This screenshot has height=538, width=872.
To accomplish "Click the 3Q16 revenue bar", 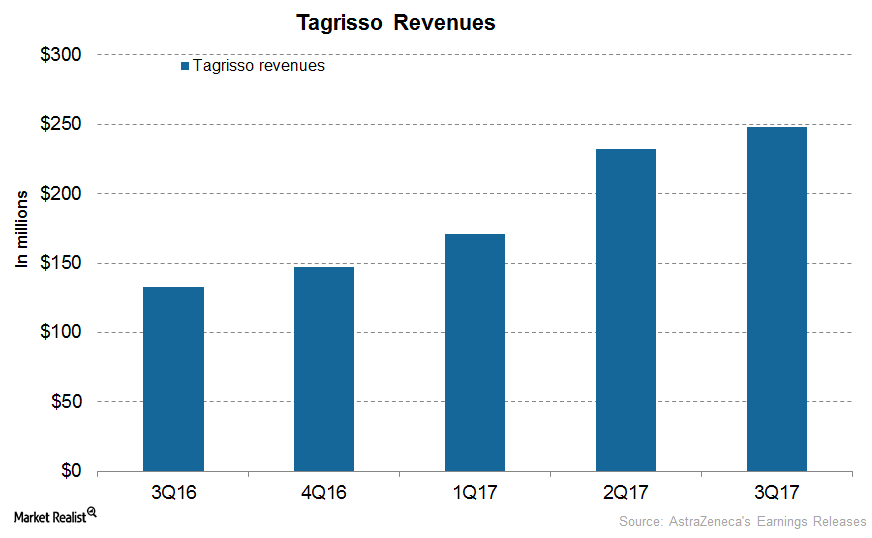I will point(174,379).
